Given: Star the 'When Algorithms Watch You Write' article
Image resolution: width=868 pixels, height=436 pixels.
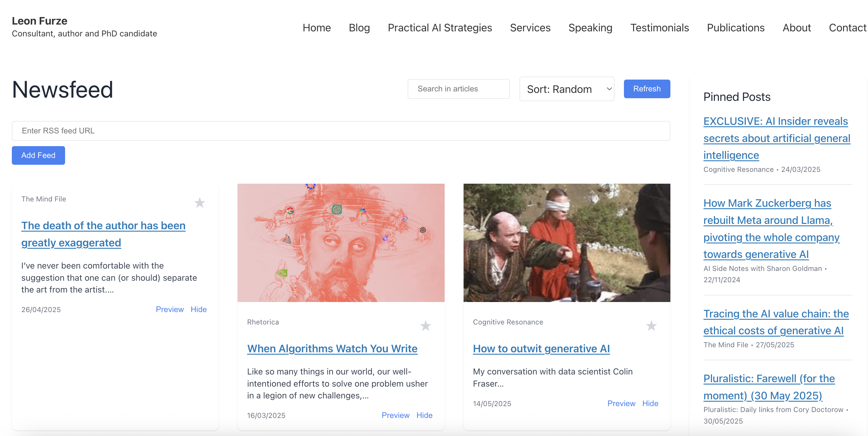Looking at the screenshot, I should [425, 325].
